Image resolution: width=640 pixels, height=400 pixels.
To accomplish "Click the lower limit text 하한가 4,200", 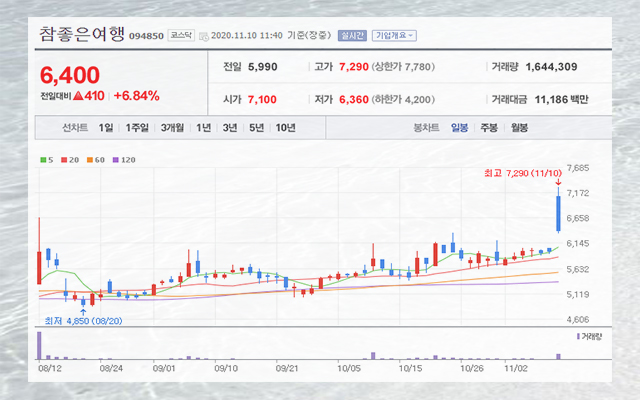I will [x=403, y=99].
